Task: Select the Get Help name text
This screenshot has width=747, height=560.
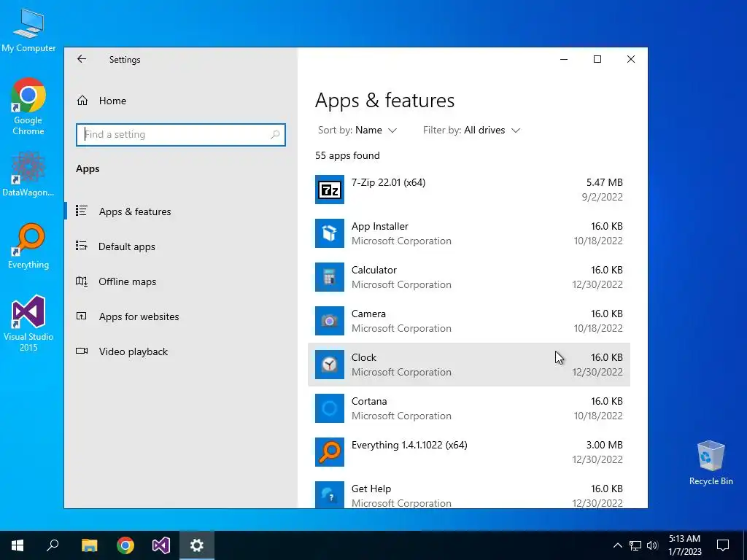Action: pos(371,489)
